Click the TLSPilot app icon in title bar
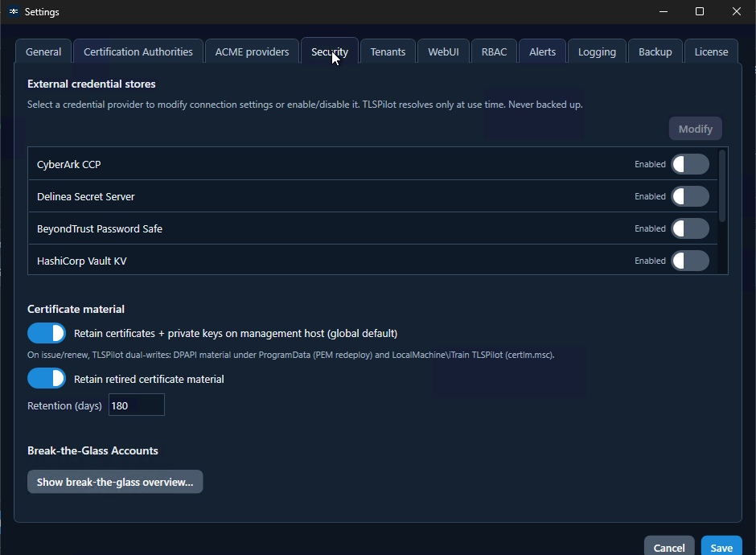 coord(14,11)
